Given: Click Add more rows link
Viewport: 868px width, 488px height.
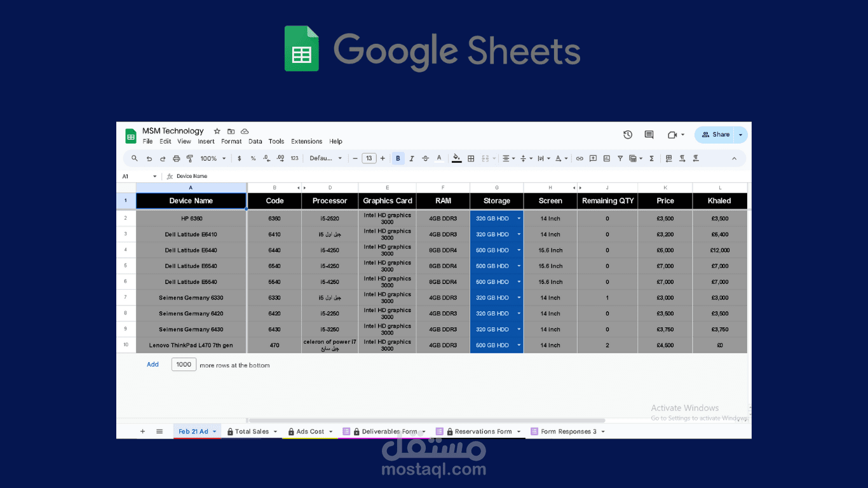Looking at the screenshot, I should 153,365.
